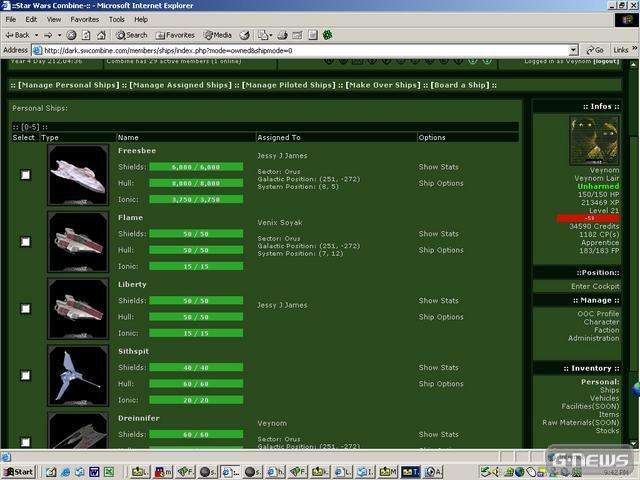The image size is (640, 480).
Task: Click Enter Cockpit link
Action: pos(595,287)
